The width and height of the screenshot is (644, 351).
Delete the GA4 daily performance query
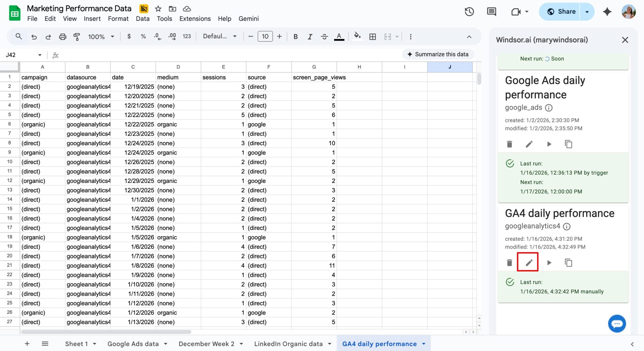[x=509, y=263]
